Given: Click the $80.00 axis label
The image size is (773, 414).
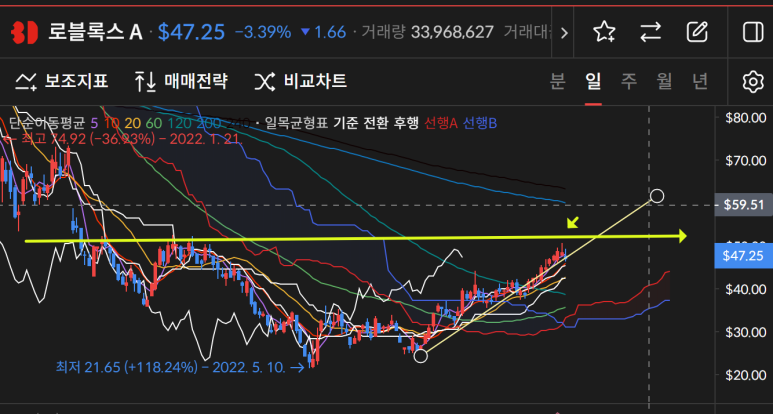Looking at the screenshot, I should pyautogui.click(x=746, y=118).
